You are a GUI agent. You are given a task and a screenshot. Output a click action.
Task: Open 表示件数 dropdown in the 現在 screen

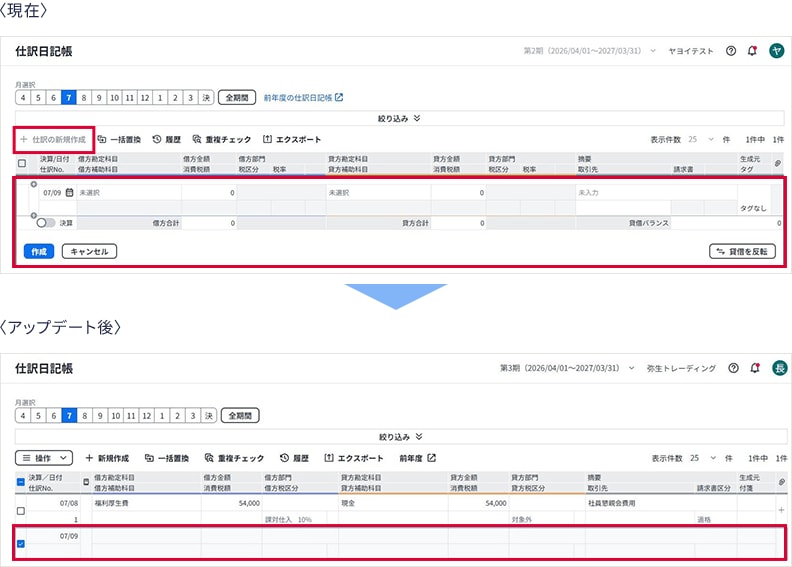click(701, 139)
